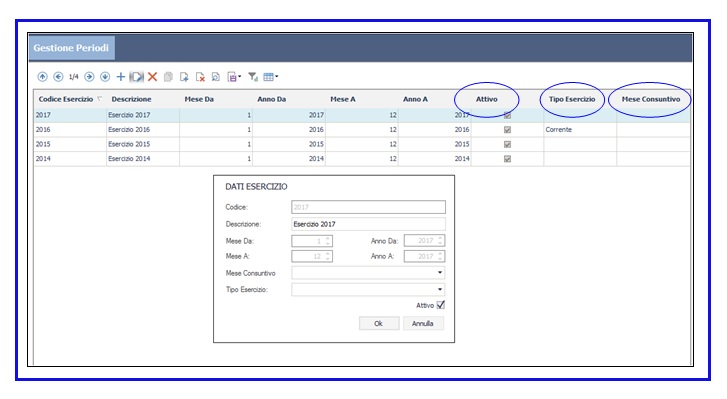Click the Mese A spinner in dialog

pyautogui.click(x=312, y=256)
